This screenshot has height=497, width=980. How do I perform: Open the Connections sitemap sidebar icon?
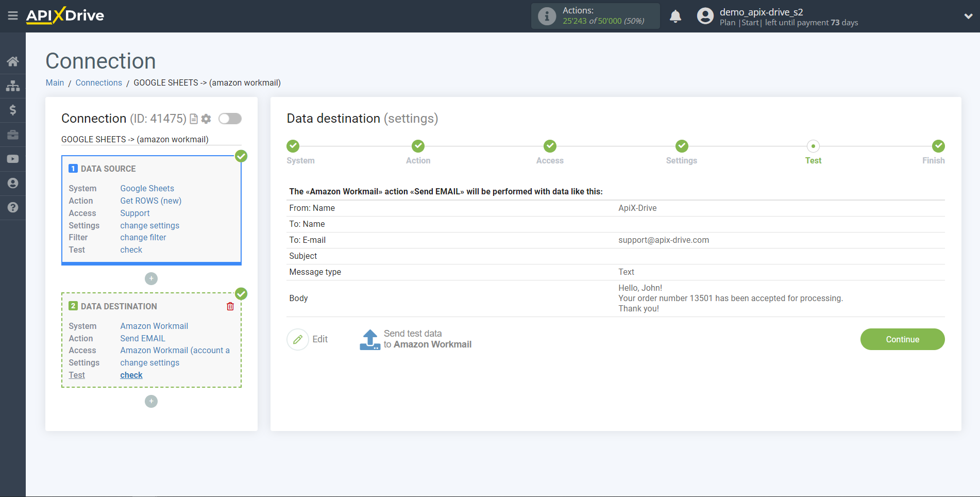[x=13, y=86]
